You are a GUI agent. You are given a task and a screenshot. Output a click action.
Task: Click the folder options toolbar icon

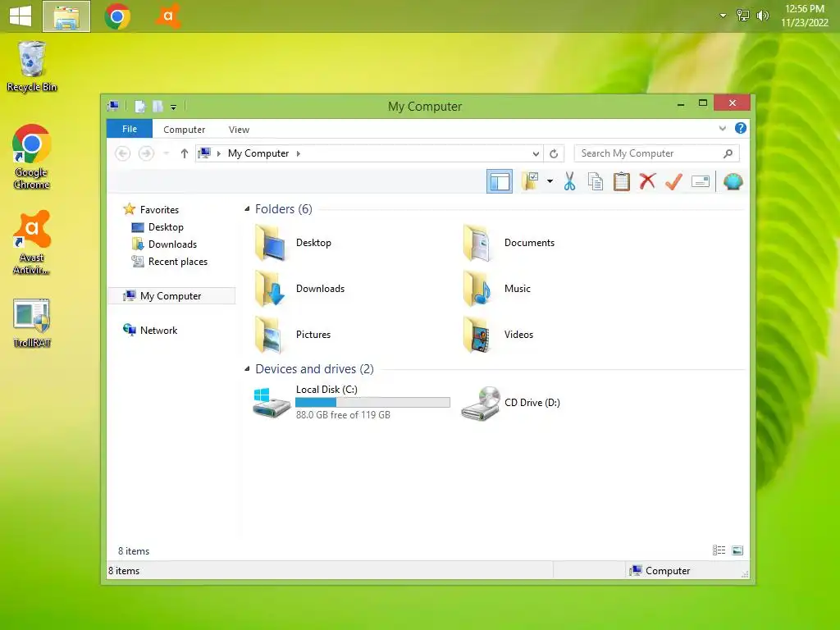click(x=531, y=181)
